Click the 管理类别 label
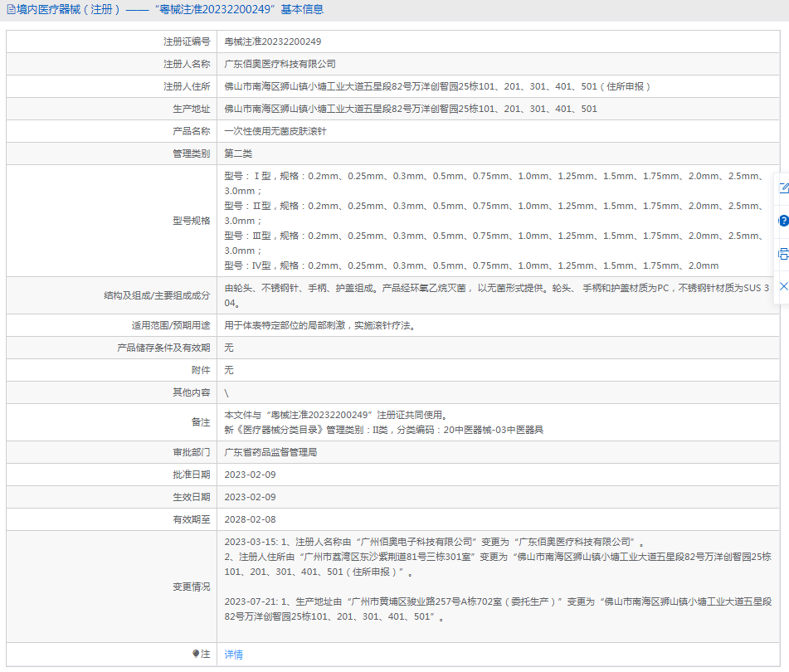The width and height of the screenshot is (789, 672). (x=191, y=153)
